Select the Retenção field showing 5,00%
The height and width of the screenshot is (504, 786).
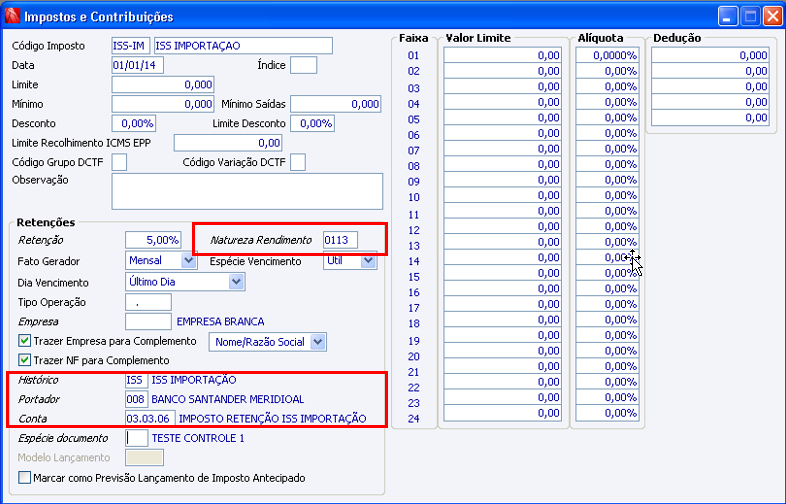[153, 240]
